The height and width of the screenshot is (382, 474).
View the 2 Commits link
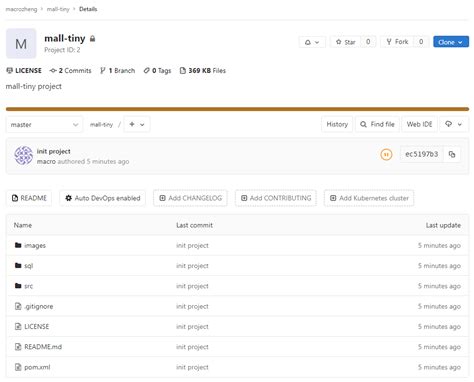coord(70,71)
